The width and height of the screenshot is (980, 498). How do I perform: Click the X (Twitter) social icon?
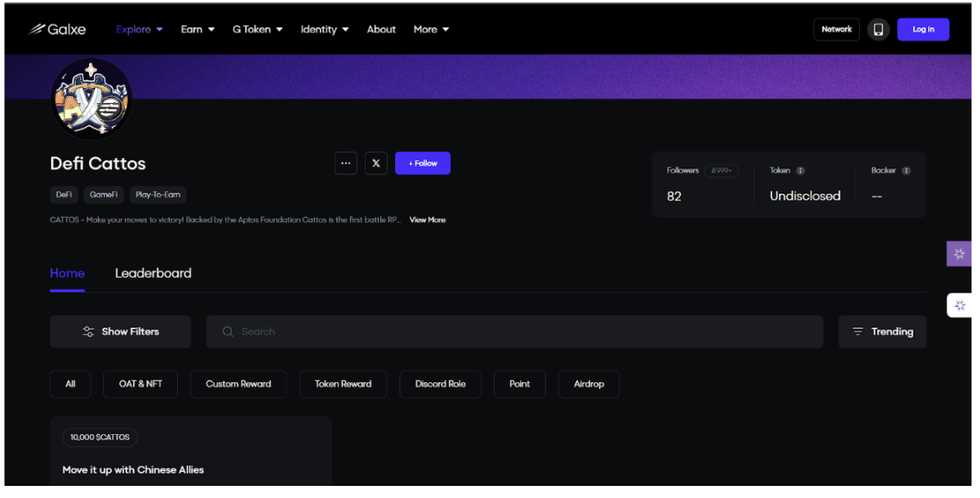click(x=376, y=163)
